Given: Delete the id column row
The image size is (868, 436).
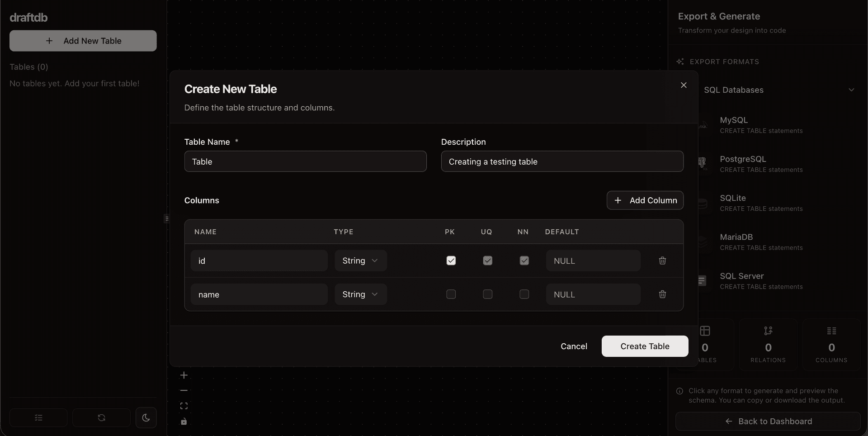Looking at the screenshot, I should (662, 261).
